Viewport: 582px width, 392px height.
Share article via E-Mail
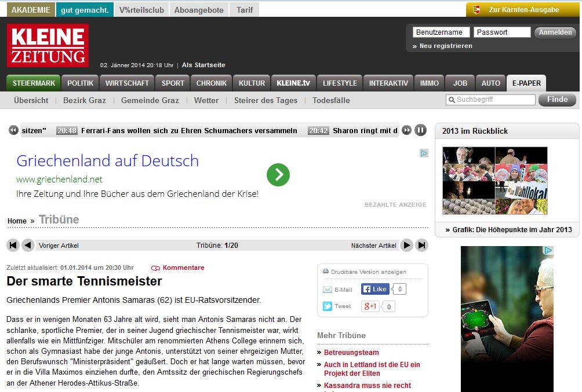(x=337, y=290)
